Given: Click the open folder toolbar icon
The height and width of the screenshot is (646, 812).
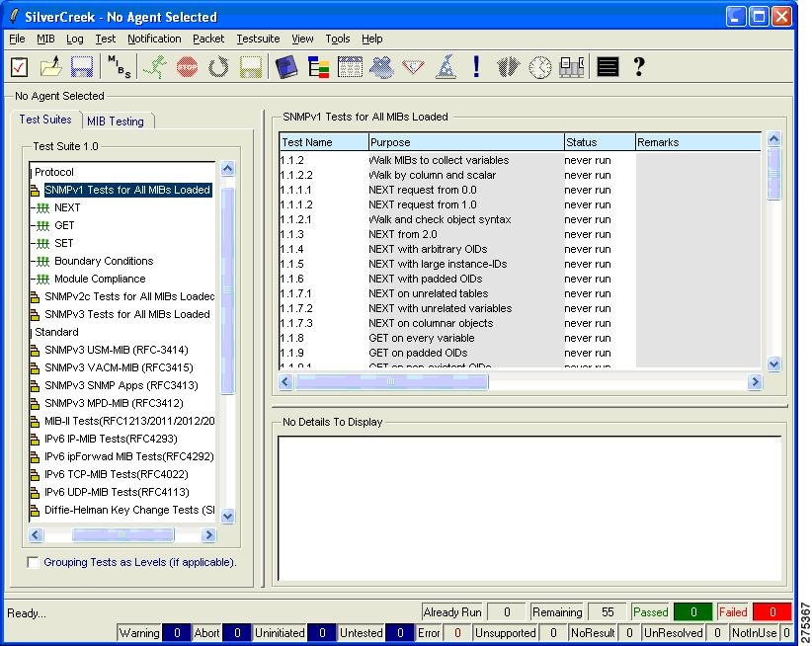Looking at the screenshot, I should tap(51, 67).
